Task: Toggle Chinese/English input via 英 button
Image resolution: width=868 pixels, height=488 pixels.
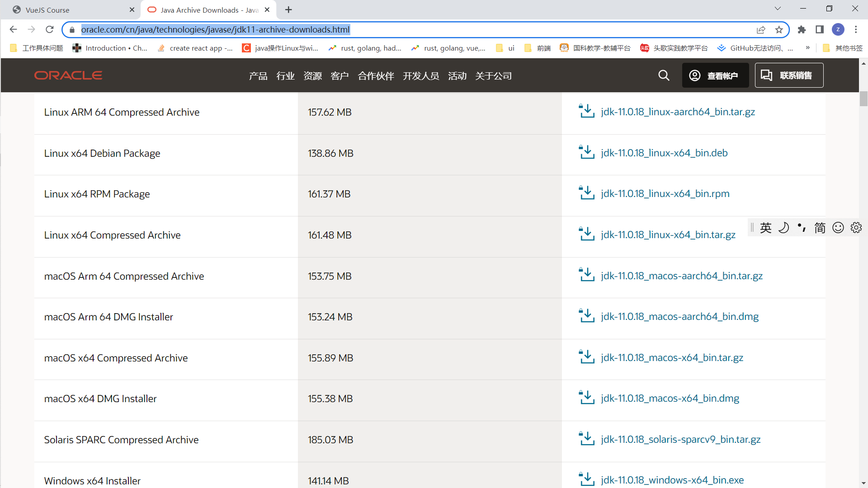Action: [766, 227]
